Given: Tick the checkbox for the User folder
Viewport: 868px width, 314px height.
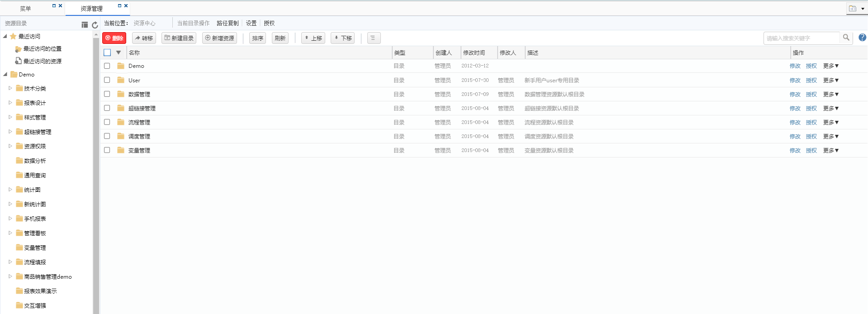Looking at the screenshot, I should coord(107,80).
